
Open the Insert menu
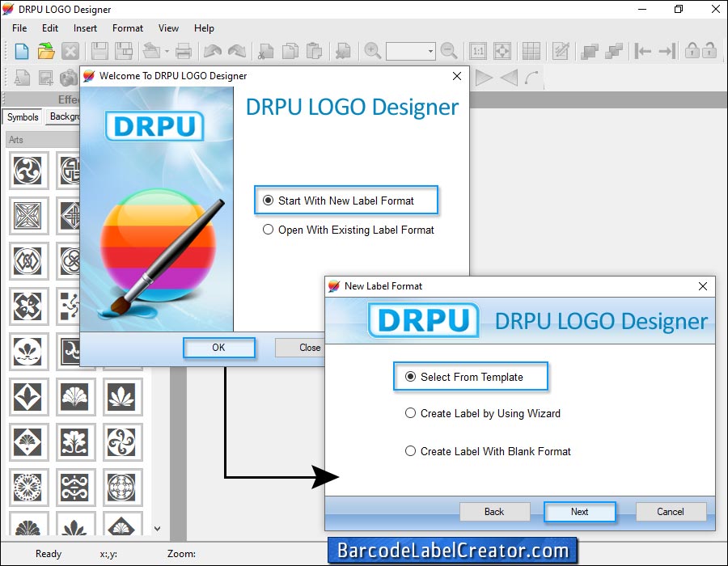(86, 28)
